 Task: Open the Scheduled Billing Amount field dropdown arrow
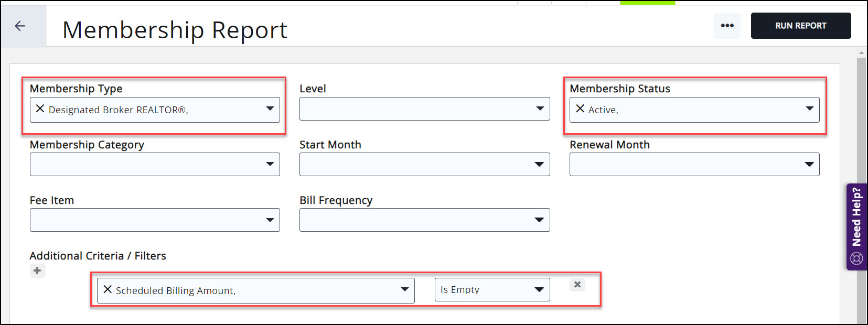[x=404, y=290]
